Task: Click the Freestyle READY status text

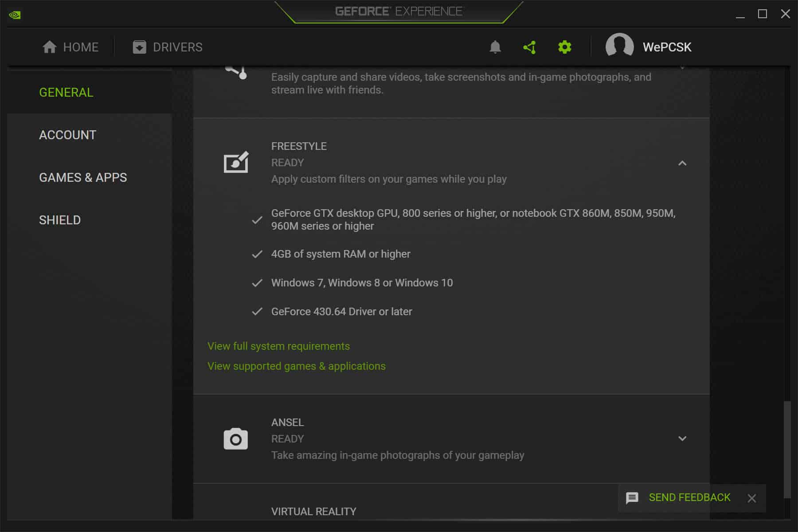Action: tap(287, 163)
